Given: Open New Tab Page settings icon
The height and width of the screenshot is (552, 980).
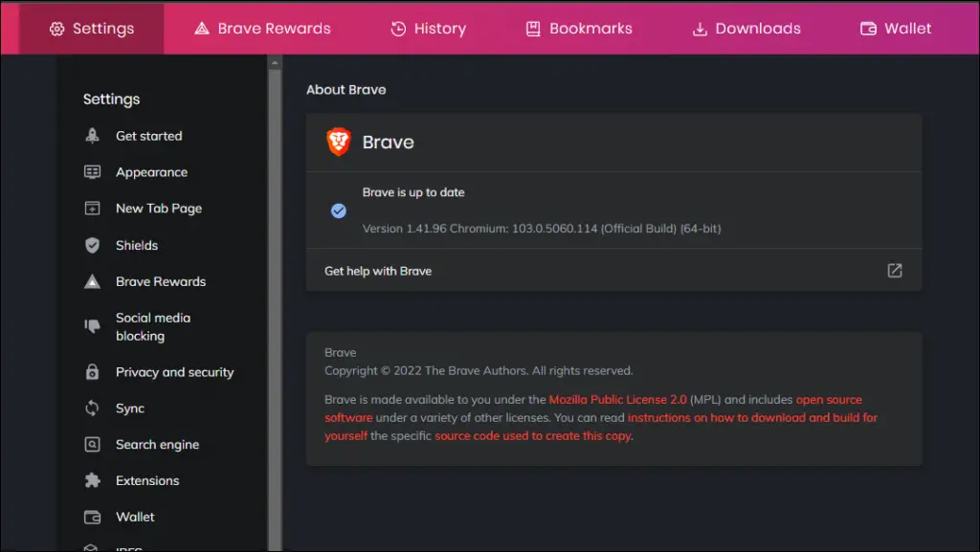Looking at the screenshot, I should tap(92, 208).
